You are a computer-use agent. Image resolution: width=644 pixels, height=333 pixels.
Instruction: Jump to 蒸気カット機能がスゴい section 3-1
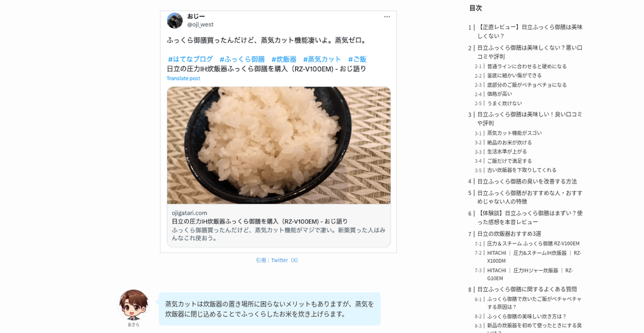(x=514, y=133)
